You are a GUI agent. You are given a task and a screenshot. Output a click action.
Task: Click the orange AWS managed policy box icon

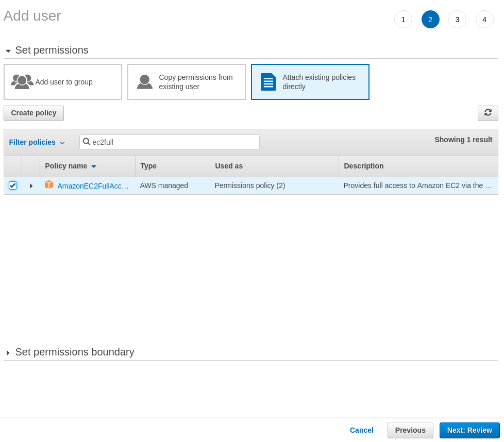click(49, 185)
